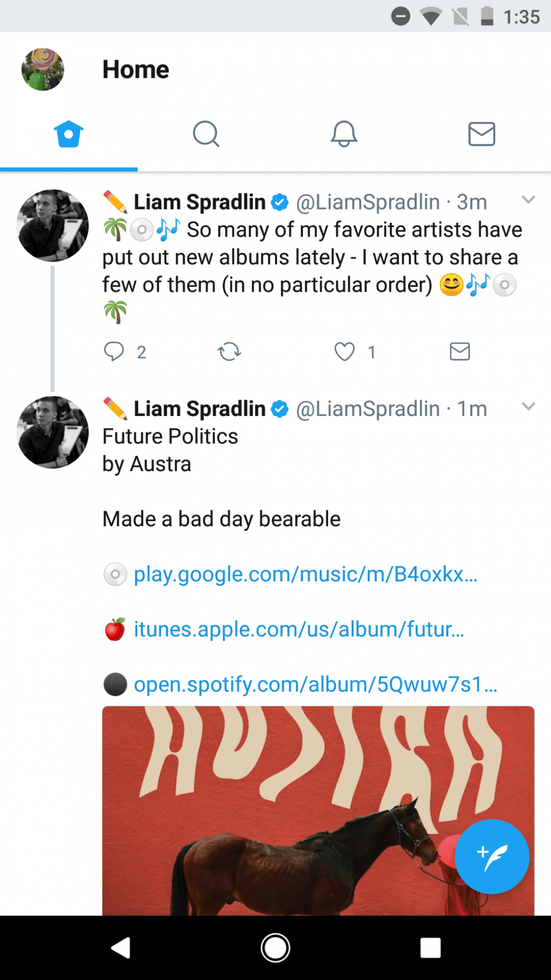The image size is (551, 980).
Task: Retweet the favorite artists tweet
Action: coord(229,351)
